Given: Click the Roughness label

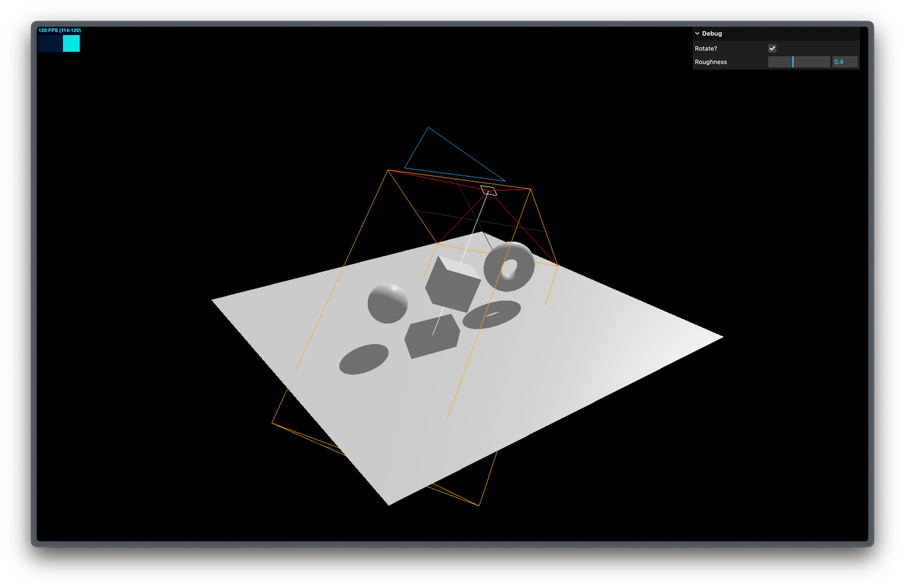Looking at the screenshot, I should click(x=710, y=62).
